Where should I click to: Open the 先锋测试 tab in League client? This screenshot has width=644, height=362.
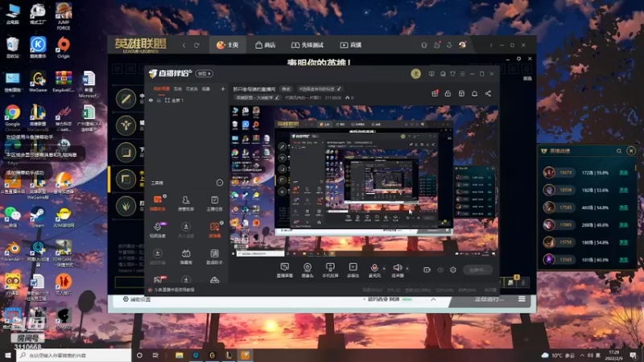(308, 45)
